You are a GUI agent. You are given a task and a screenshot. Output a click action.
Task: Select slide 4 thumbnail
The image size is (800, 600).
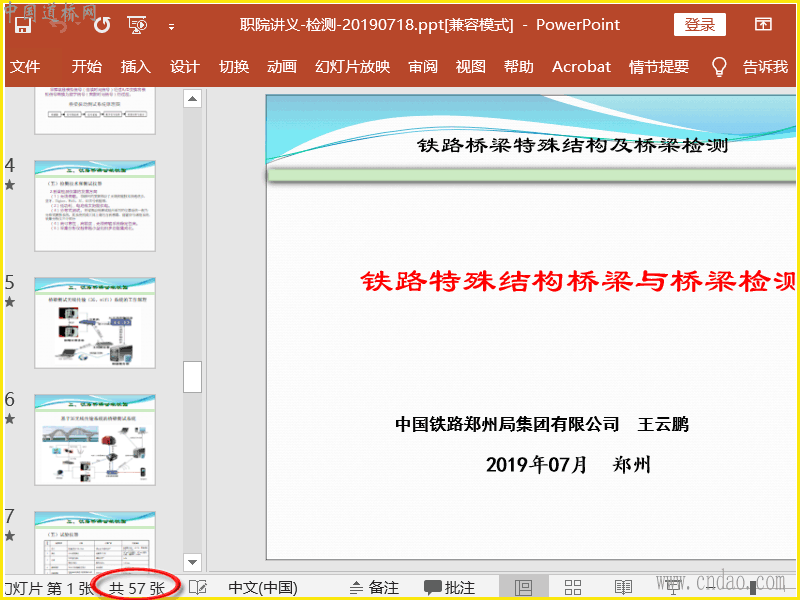[95, 206]
